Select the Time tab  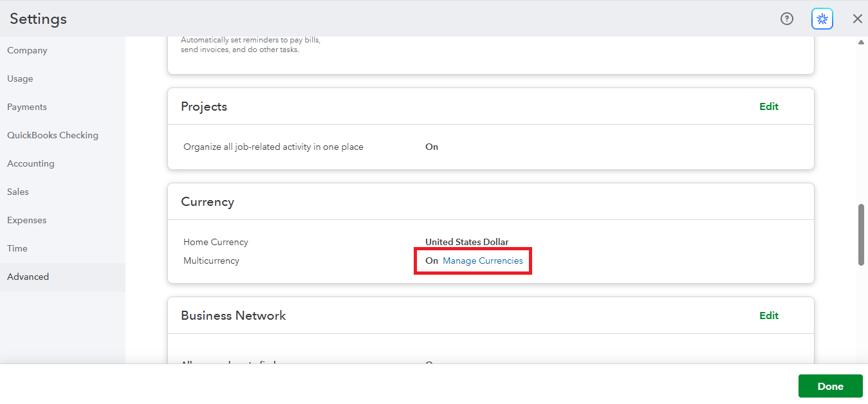pyautogui.click(x=17, y=248)
